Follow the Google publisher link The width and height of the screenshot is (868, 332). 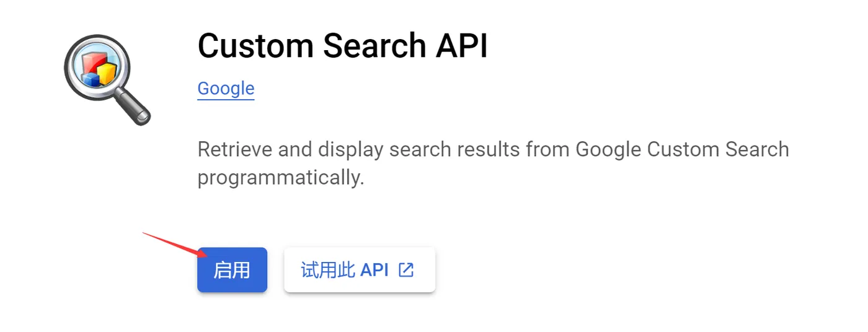(x=226, y=89)
